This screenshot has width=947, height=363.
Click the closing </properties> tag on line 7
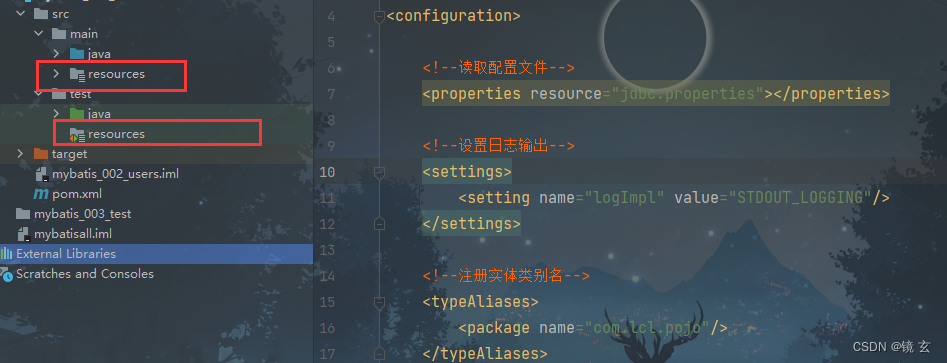point(832,94)
